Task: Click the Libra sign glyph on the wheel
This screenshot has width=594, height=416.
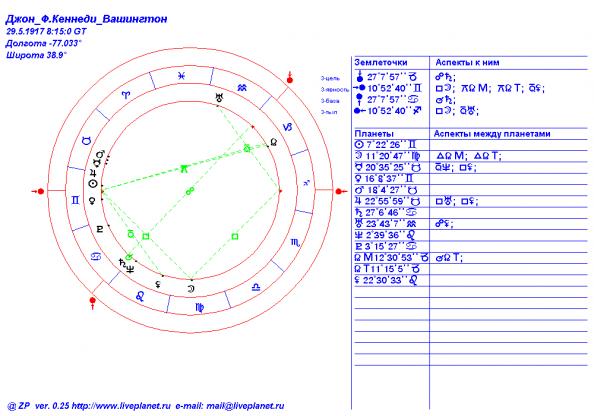Action: [256, 288]
